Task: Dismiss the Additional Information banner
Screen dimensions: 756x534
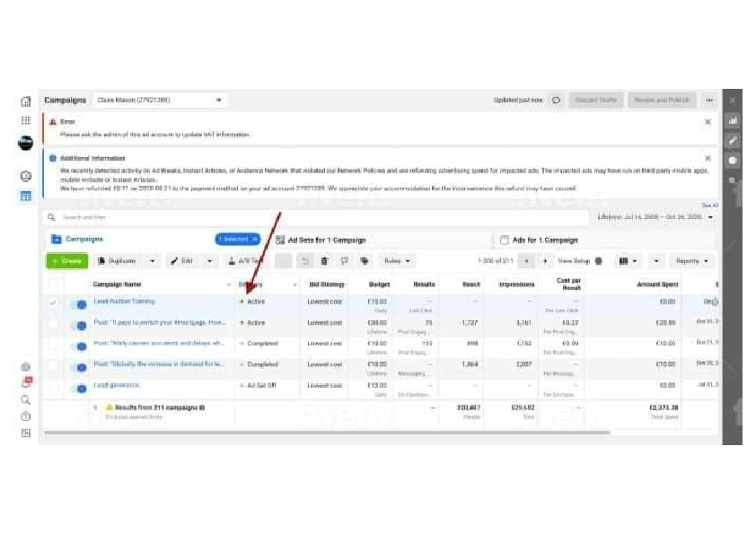Action: click(708, 158)
